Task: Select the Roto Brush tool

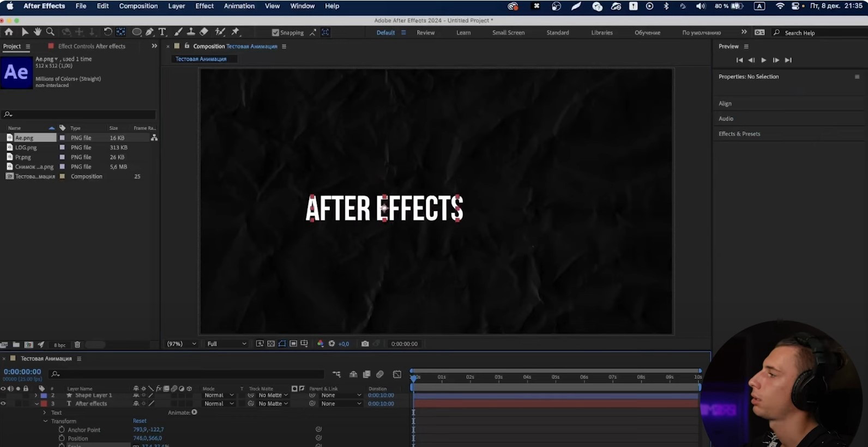Action: tap(220, 32)
